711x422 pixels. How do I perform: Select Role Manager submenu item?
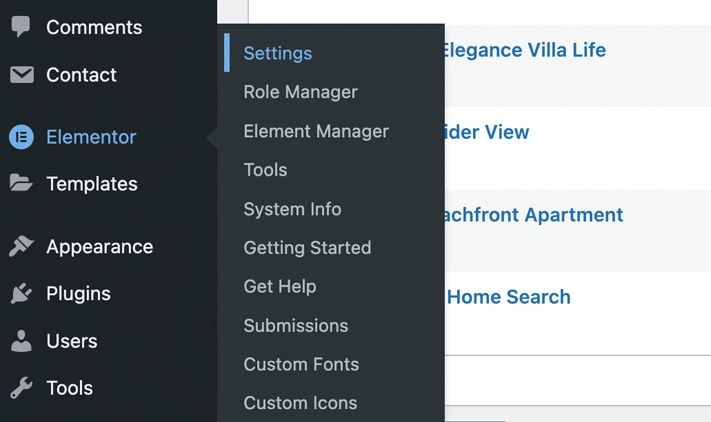(x=301, y=92)
